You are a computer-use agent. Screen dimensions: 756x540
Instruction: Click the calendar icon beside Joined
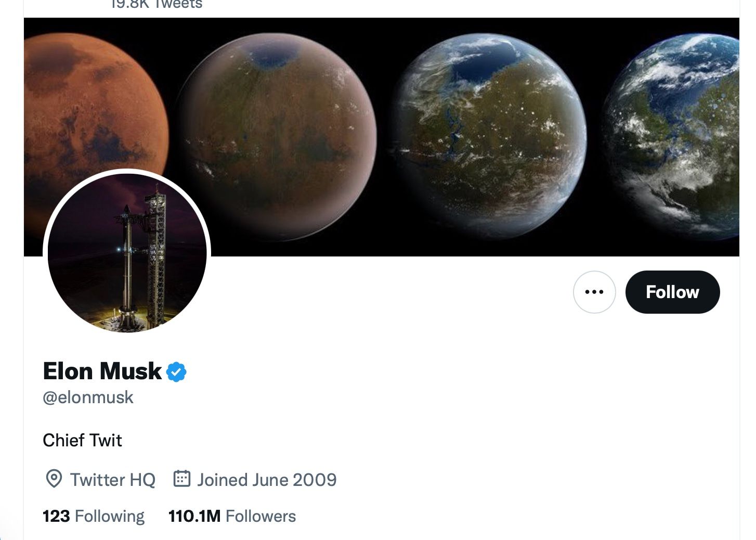(x=181, y=479)
